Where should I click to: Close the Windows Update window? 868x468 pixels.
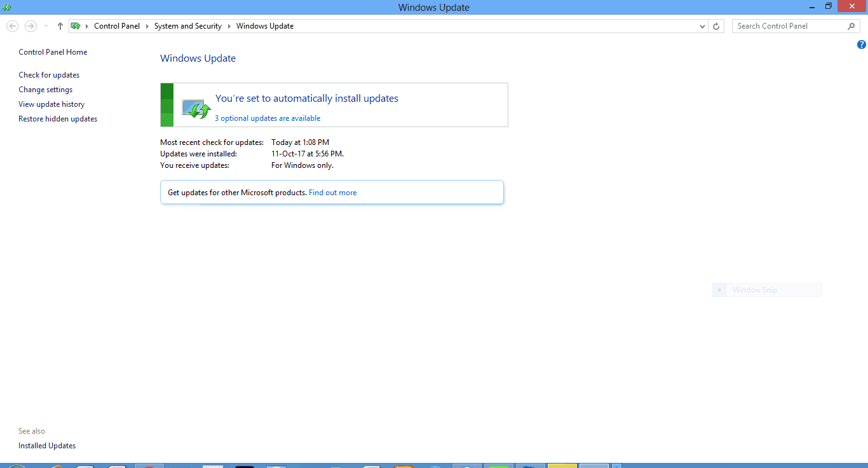click(852, 6)
